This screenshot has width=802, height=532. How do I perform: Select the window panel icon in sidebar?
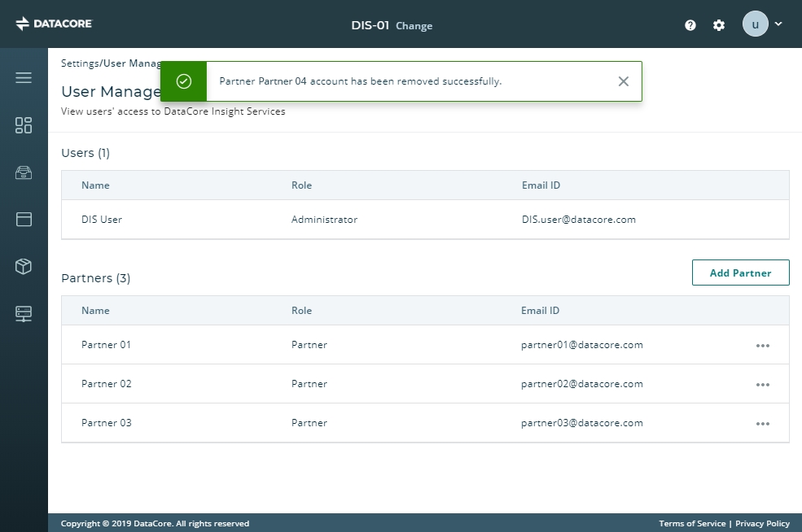[x=24, y=220]
